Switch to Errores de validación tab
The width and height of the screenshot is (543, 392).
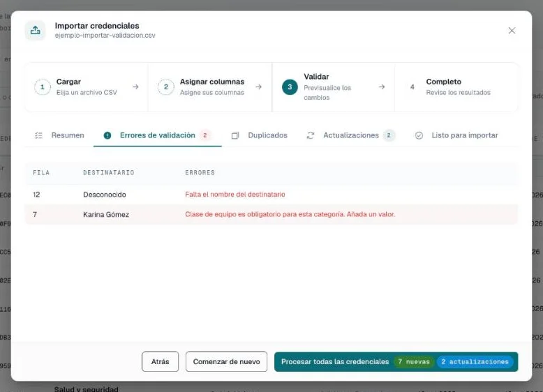click(x=157, y=135)
